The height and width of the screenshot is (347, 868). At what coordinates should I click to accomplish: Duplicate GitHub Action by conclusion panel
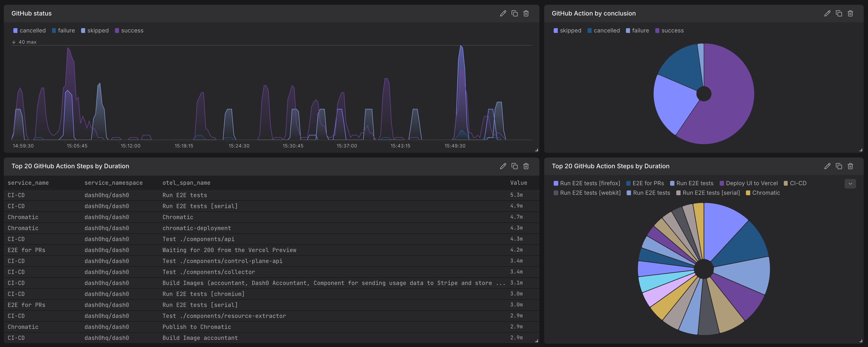pos(839,14)
